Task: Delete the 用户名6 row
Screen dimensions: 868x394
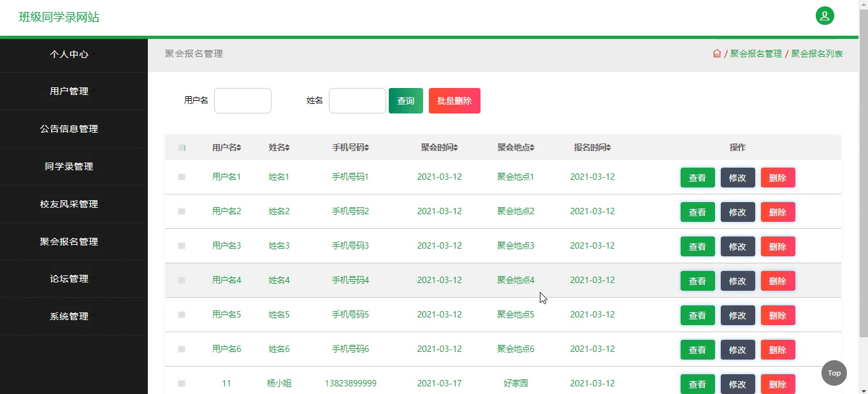Action: [778, 350]
